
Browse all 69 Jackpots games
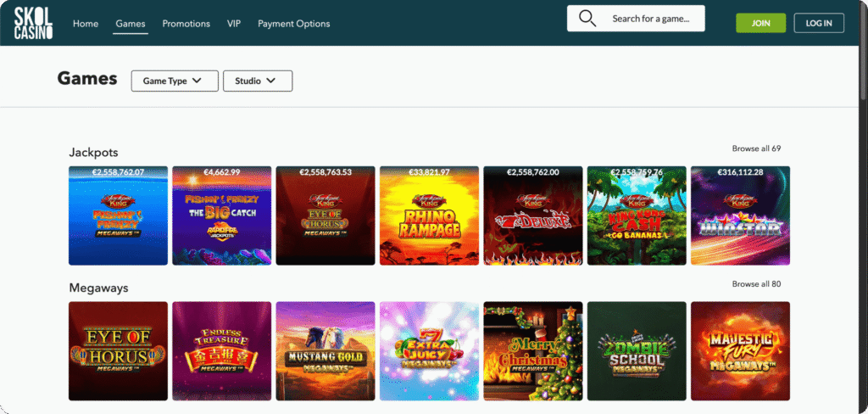[756, 148]
